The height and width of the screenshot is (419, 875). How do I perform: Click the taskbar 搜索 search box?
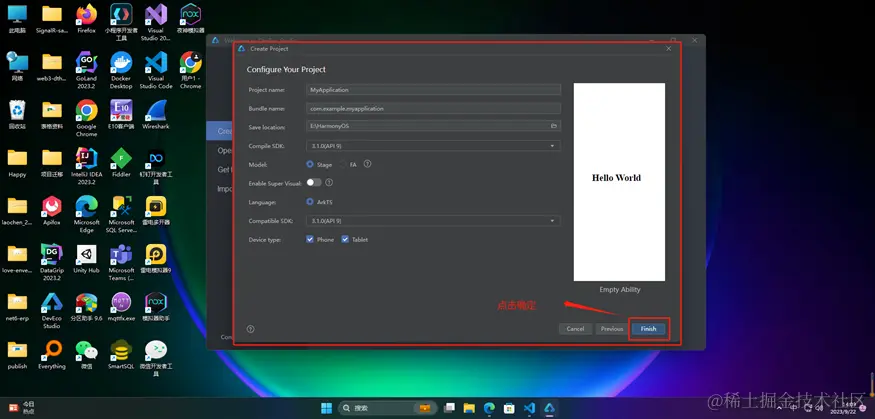click(387, 408)
